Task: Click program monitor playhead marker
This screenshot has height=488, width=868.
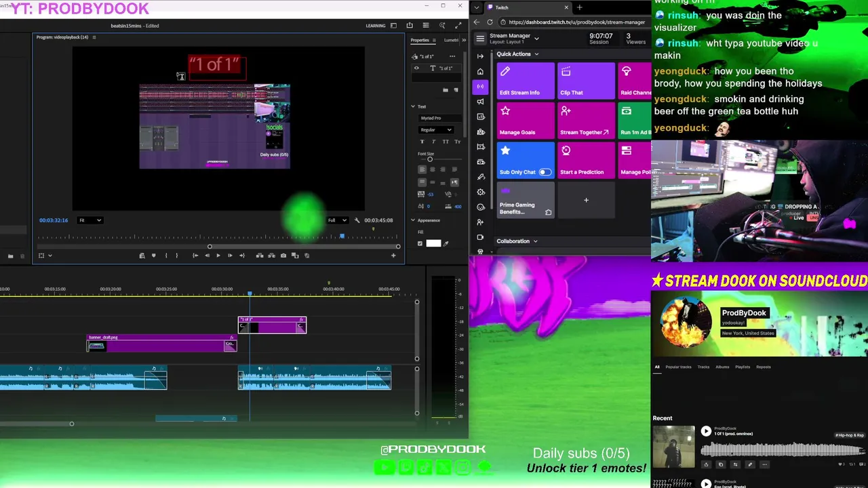Action: [x=342, y=236]
